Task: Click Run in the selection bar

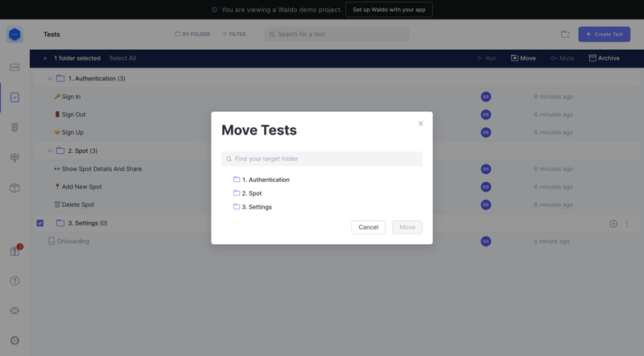Action: click(x=487, y=58)
